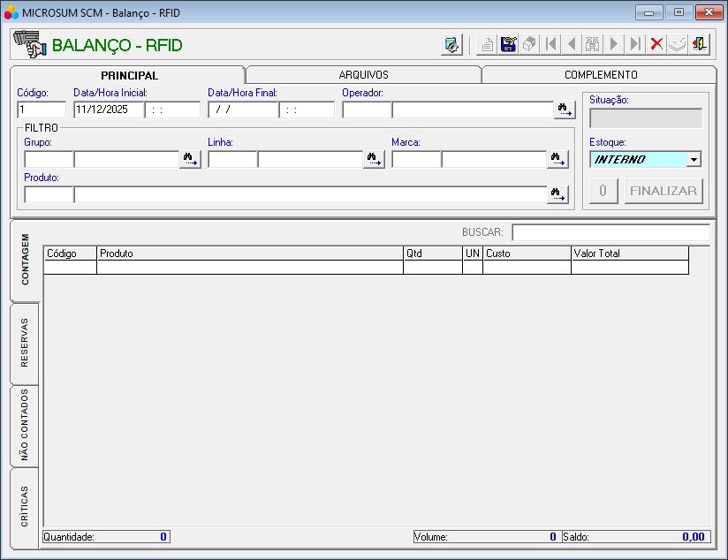Click the Código column header in the grid
Image resolution: width=728 pixels, height=560 pixels.
[x=70, y=254]
